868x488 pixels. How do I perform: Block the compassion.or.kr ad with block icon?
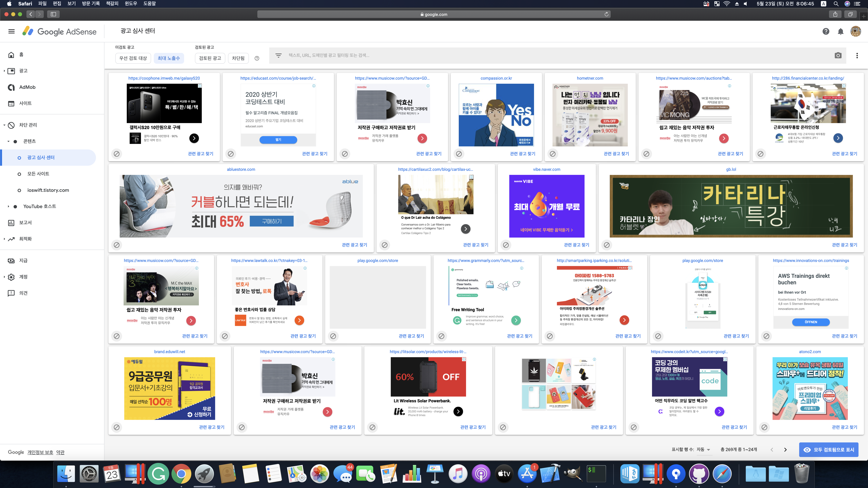(x=459, y=154)
